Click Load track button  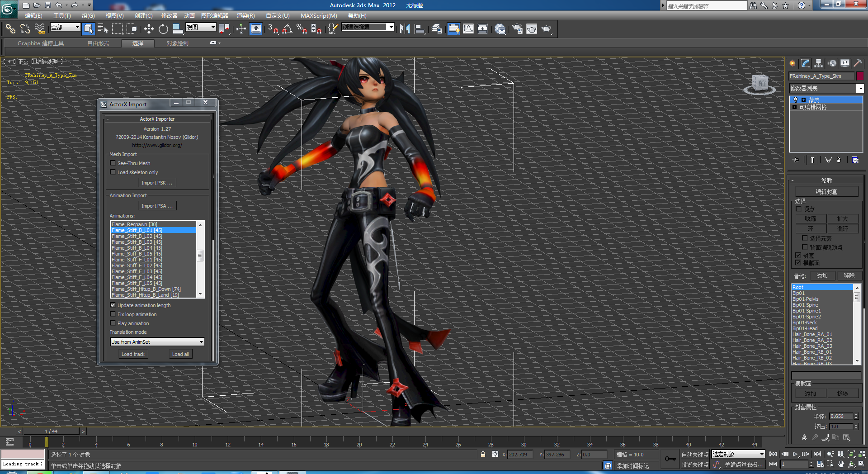tap(133, 354)
